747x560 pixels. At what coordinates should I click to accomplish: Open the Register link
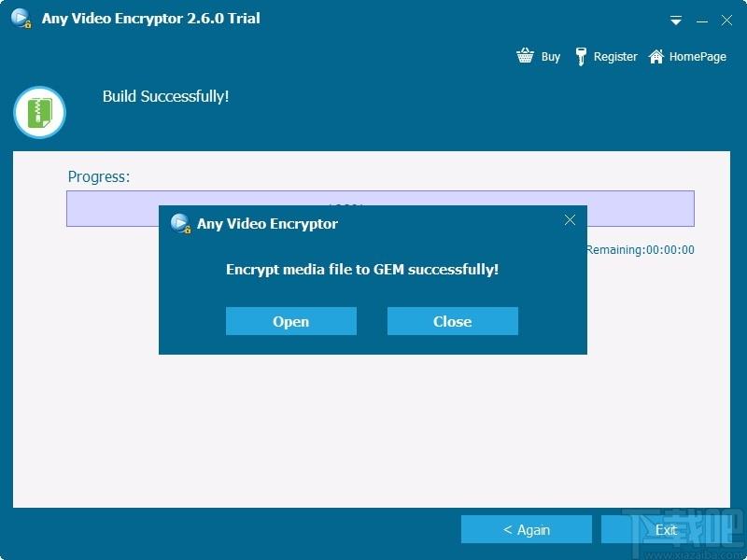615,57
